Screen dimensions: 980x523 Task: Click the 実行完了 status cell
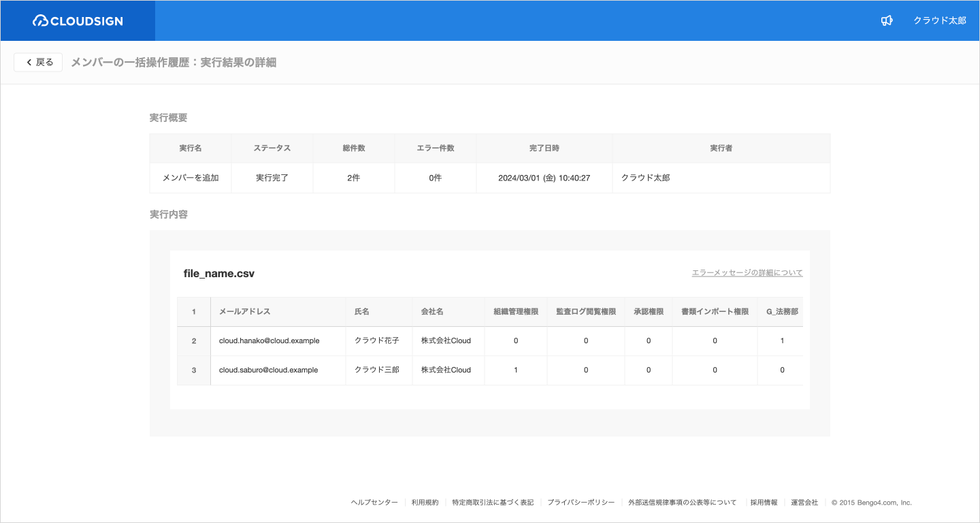[272, 178]
